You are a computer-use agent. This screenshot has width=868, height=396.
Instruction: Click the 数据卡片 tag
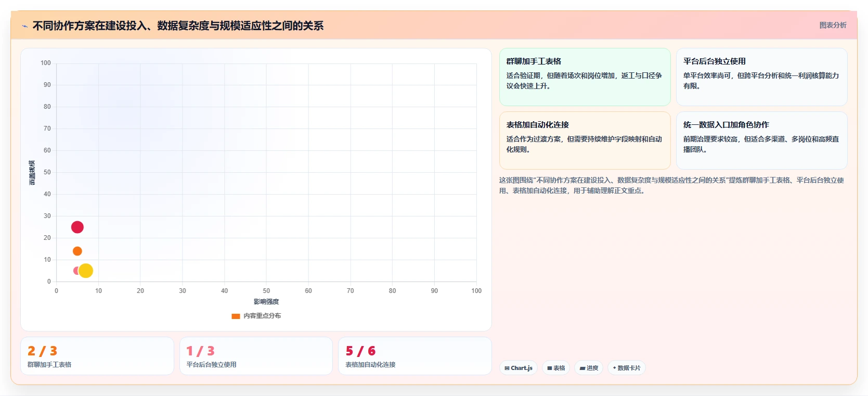(x=627, y=368)
